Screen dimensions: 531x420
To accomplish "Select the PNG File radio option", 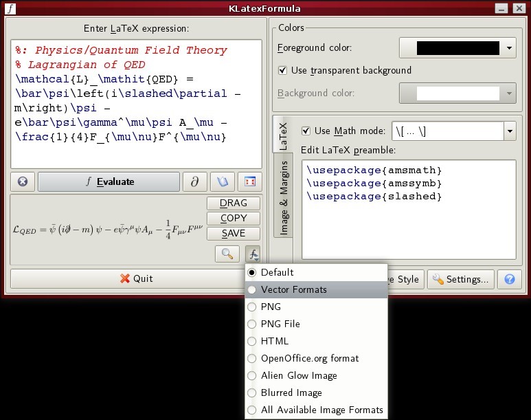I will click(252, 324).
